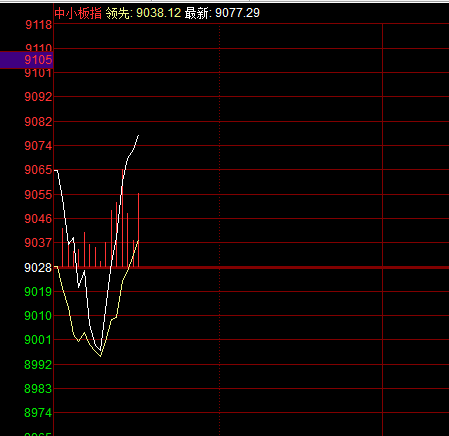This screenshot has height=436, width=449.
Task: Select the 领先 9038.12 yellow value
Action: click(143, 13)
